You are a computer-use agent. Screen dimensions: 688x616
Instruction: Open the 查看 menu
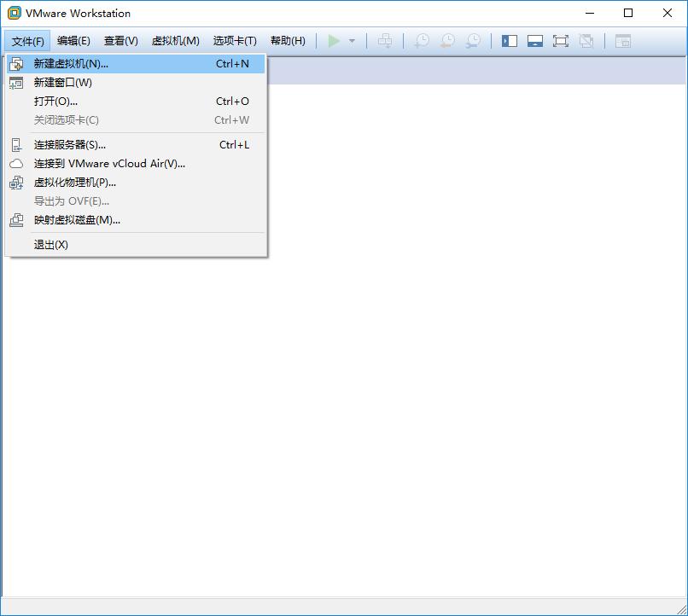pyautogui.click(x=120, y=40)
